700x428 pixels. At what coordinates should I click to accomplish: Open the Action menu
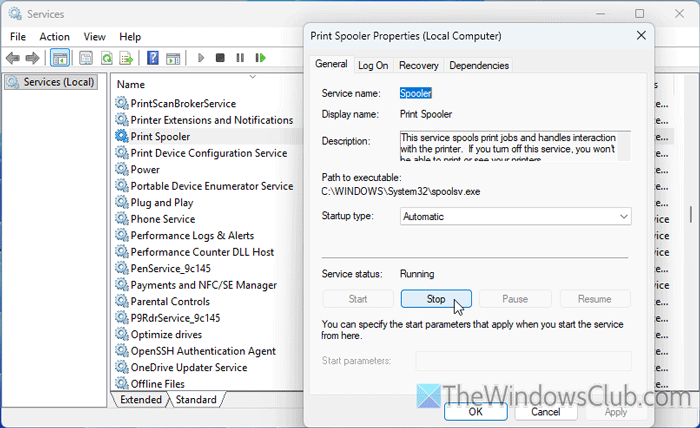54,37
